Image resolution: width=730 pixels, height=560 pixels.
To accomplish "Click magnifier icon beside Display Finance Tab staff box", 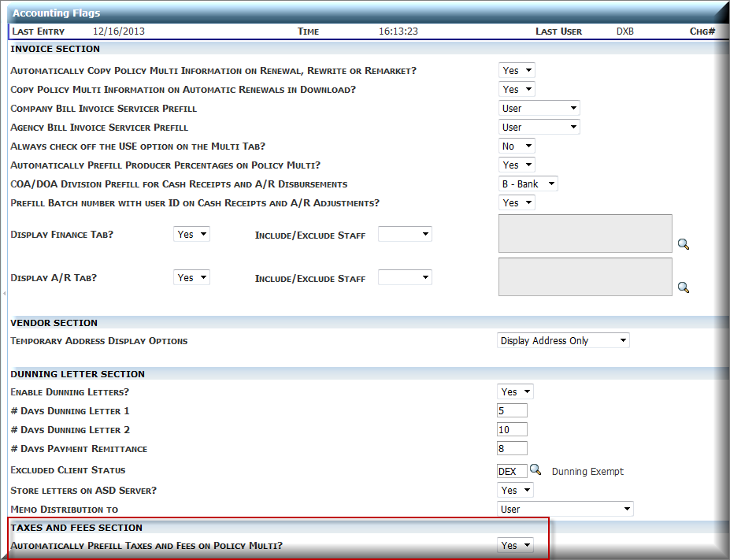I will [684, 244].
